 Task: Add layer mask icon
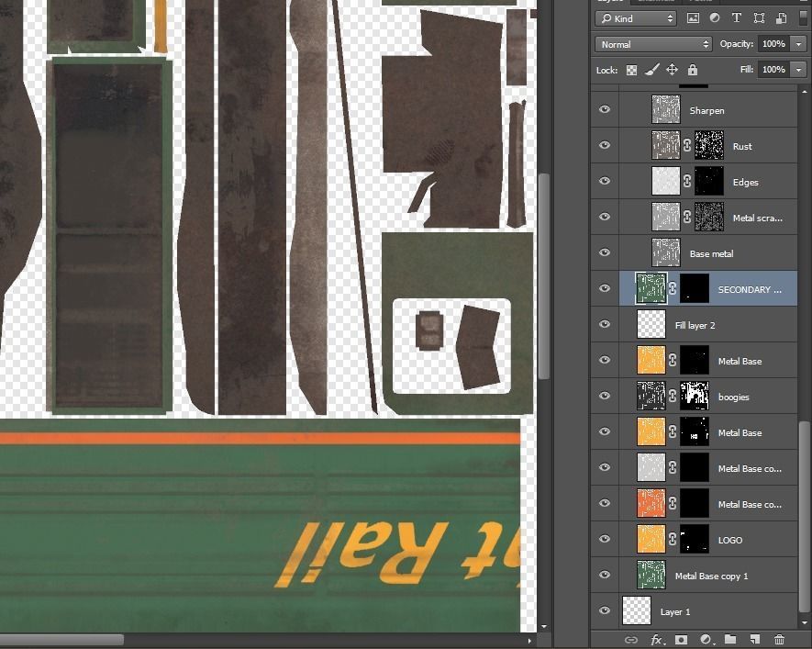[x=681, y=640]
